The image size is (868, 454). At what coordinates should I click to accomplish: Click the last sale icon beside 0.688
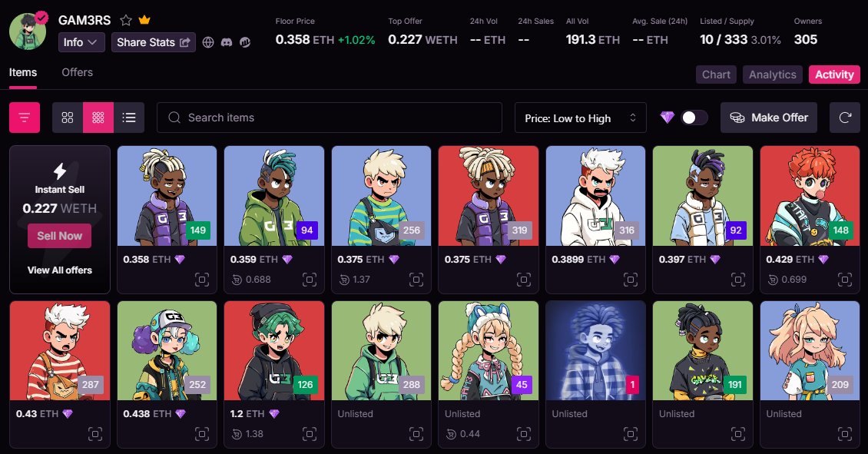[237, 280]
